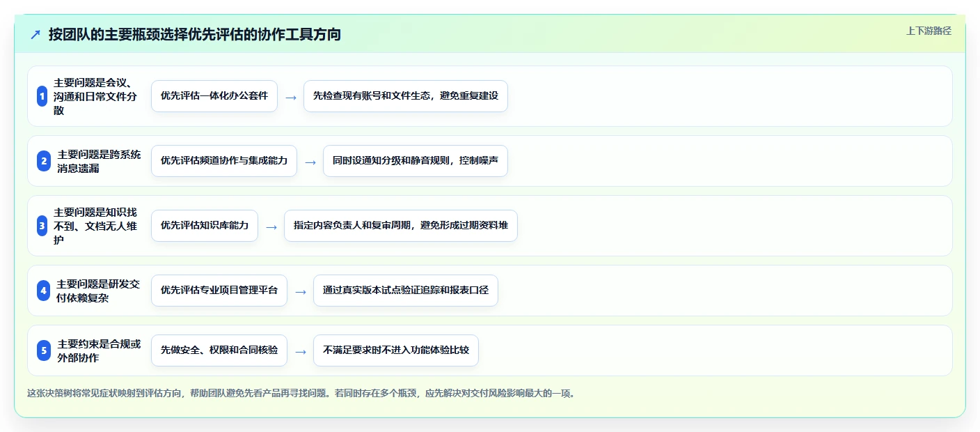Select 不满足要求时不进入功能体验比较 box
The width and height of the screenshot is (980, 432).
click(396, 350)
